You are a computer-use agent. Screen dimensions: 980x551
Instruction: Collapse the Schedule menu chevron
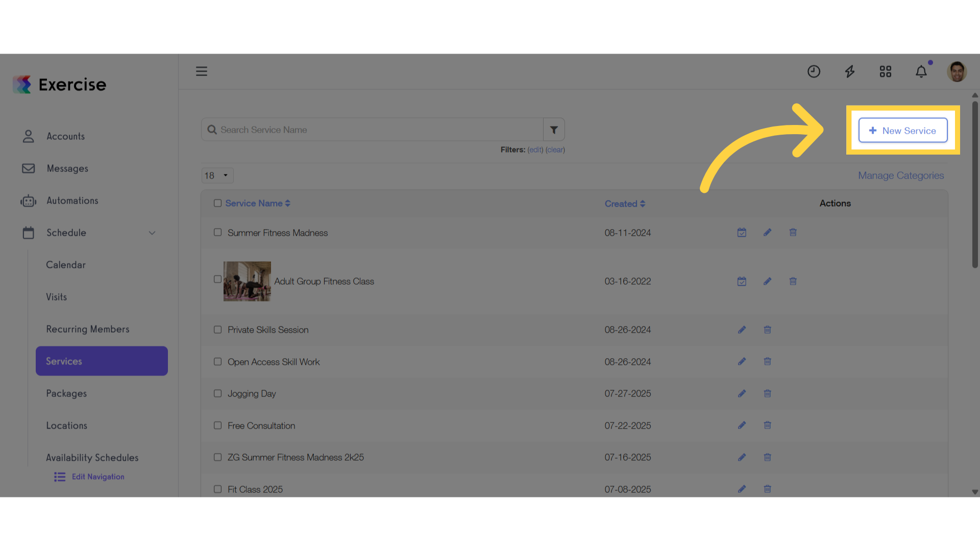[152, 233]
